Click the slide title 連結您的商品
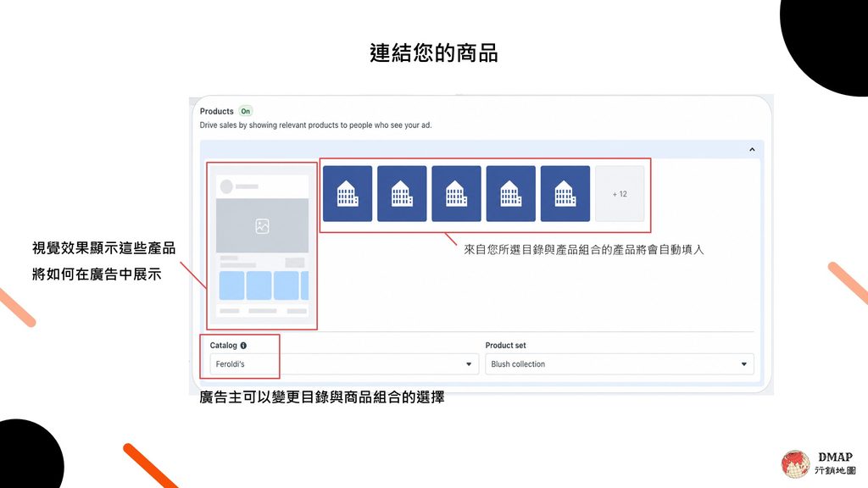 433,53
